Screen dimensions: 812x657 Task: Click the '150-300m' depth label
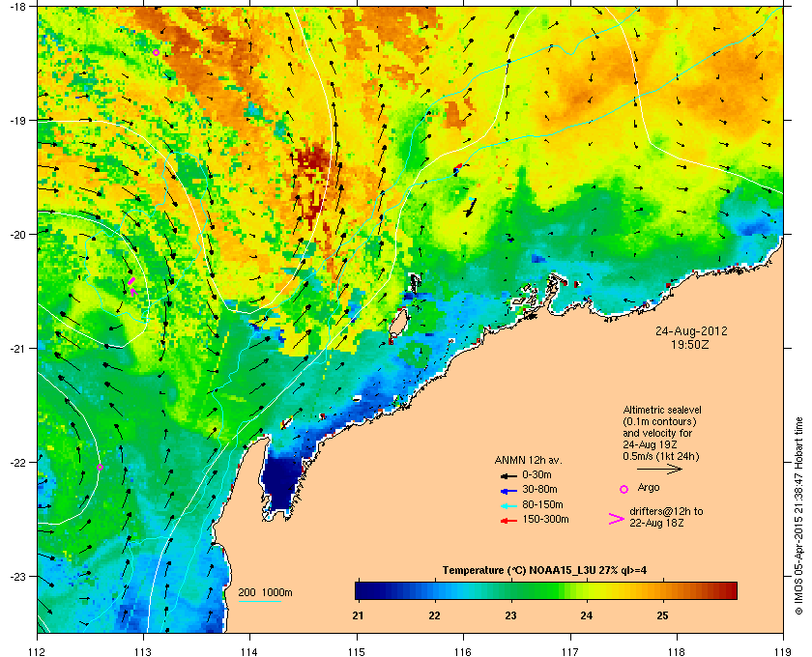(x=545, y=519)
